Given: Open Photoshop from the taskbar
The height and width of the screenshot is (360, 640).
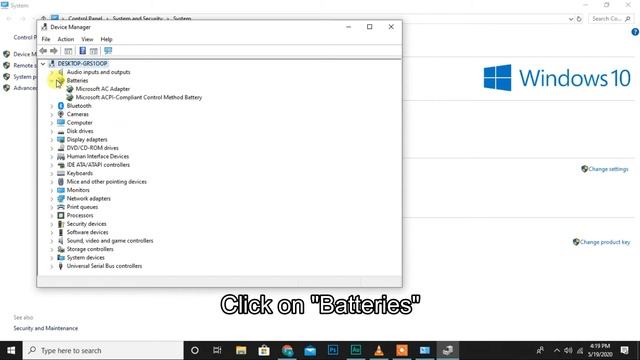Looking at the screenshot, I should click(x=333, y=350).
